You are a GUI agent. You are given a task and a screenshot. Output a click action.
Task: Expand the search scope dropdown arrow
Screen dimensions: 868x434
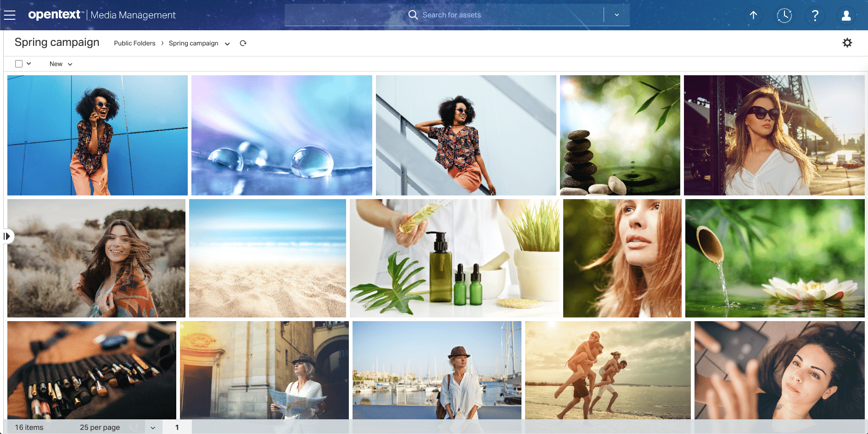(x=617, y=15)
